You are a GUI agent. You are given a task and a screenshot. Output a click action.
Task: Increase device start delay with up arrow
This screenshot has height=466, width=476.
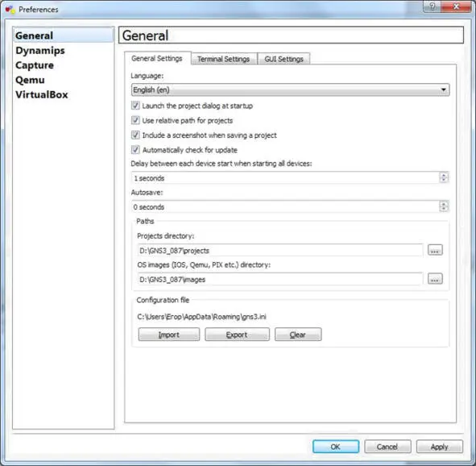444,175
